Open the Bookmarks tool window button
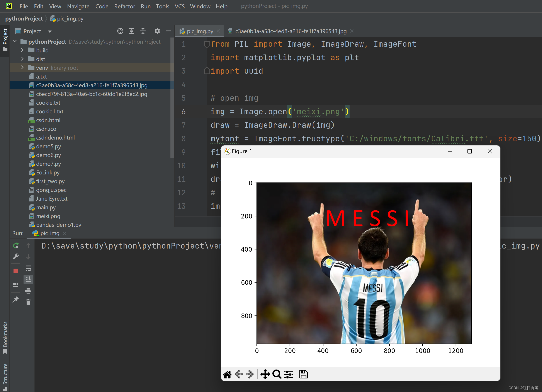 (5, 337)
